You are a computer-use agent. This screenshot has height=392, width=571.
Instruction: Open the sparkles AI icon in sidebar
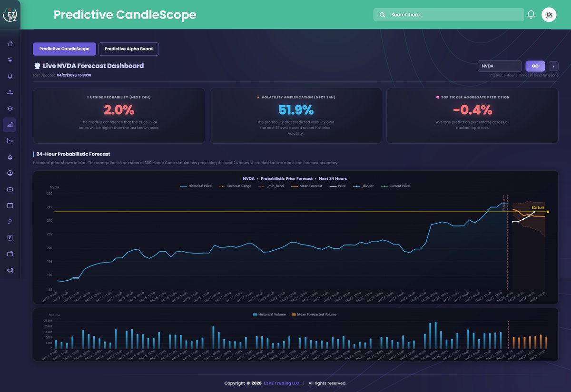(x=10, y=60)
